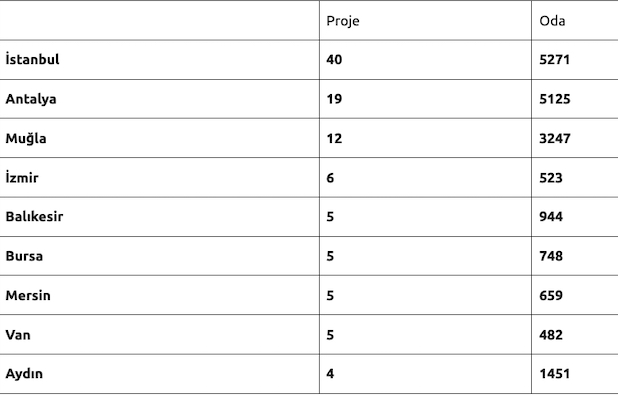Click Aydın's room count 1451
Image resolution: width=618 pixels, height=395 pixels.
tap(555, 373)
